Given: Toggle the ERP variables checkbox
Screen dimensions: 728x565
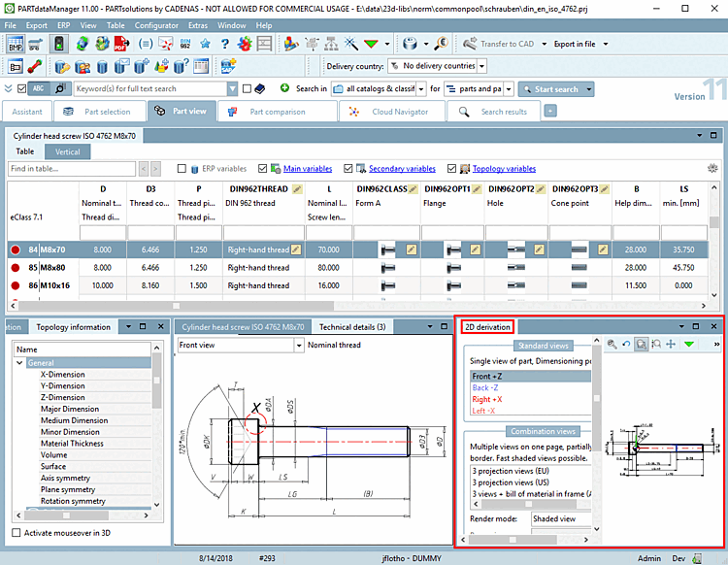Looking at the screenshot, I should point(182,169).
